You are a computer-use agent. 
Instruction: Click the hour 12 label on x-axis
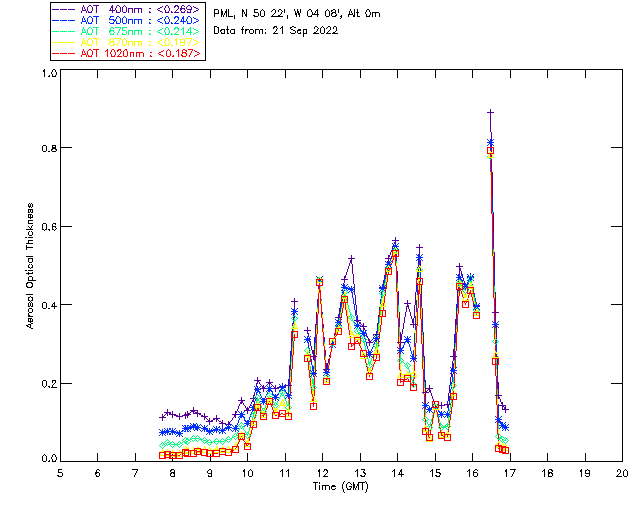click(x=322, y=473)
